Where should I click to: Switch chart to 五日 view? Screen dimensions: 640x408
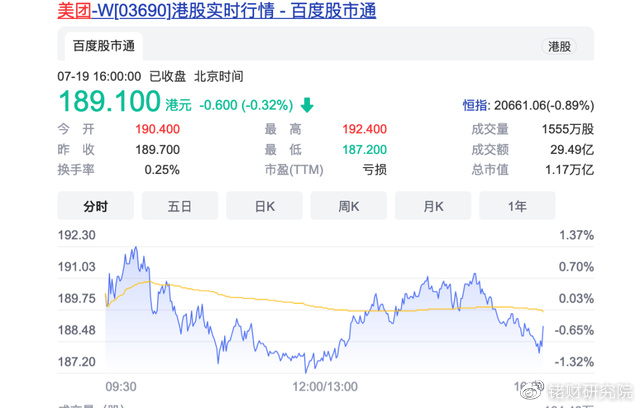tap(180, 206)
